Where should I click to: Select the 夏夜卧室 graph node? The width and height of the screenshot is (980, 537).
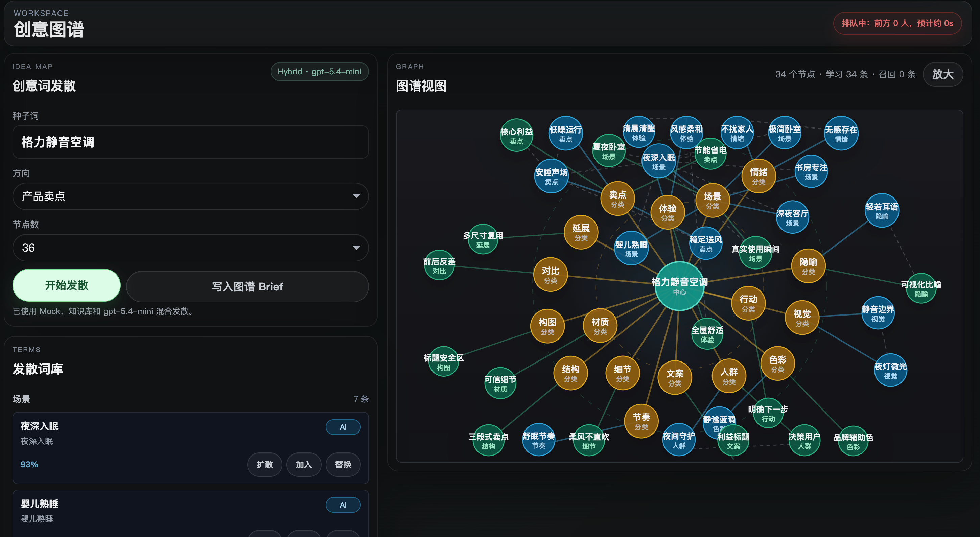tap(609, 150)
